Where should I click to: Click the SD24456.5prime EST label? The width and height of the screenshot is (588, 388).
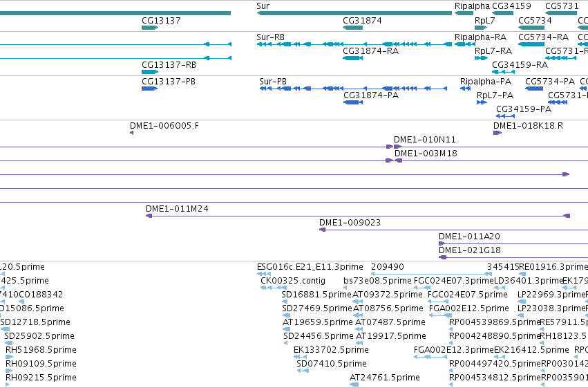pyautogui.click(x=319, y=336)
